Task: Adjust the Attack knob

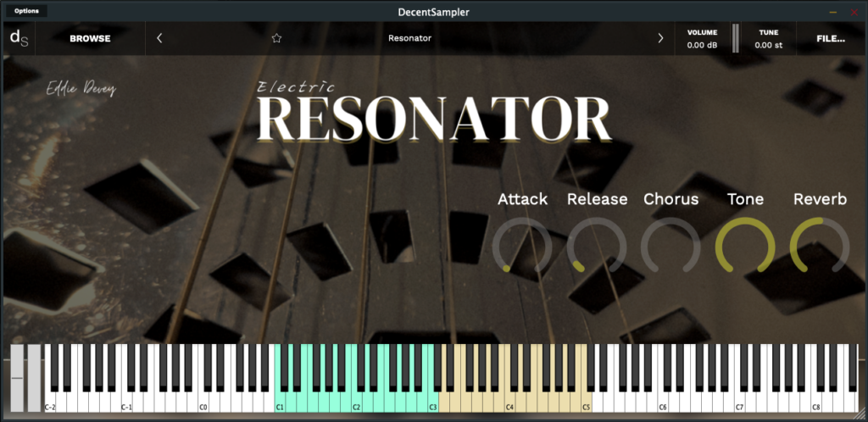Action: pyautogui.click(x=522, y=246)
